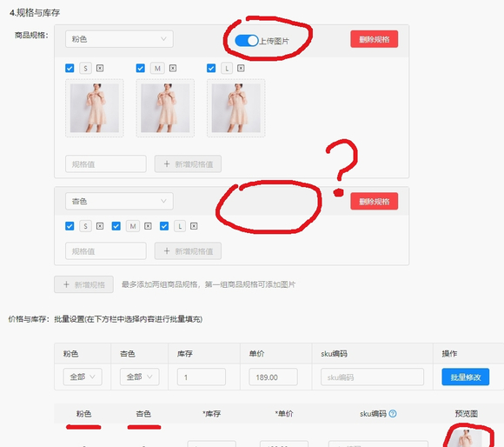Image resolution: width=504 pixels, height=447 pixels.
Task: Expand the 全部 dropdown under 粉色 column
Action: [83, 377]
